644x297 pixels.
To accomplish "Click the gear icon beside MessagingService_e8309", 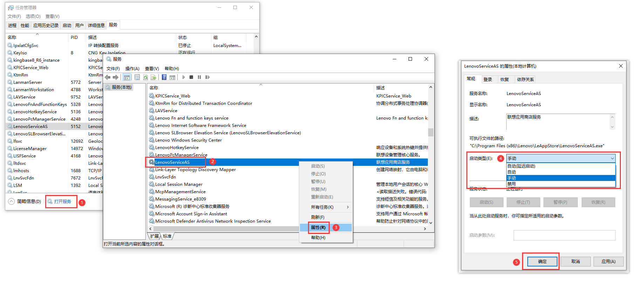I will (152, 199).
